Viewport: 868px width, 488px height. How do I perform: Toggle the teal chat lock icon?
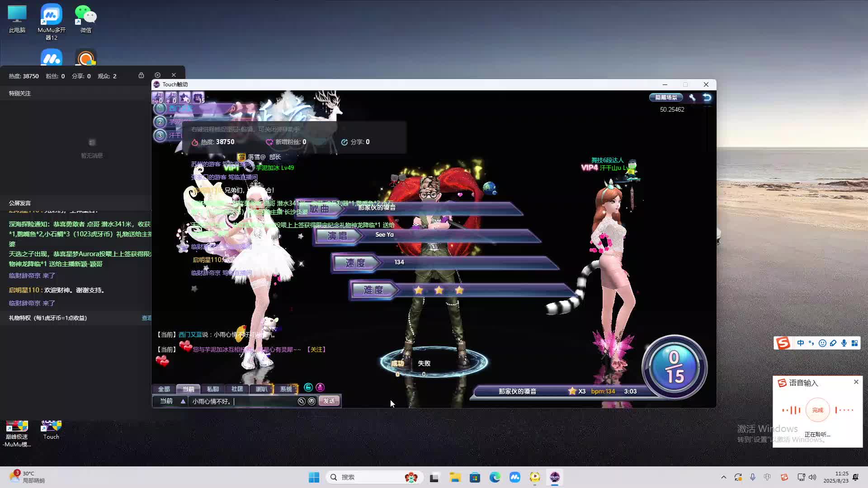[308, 387]
